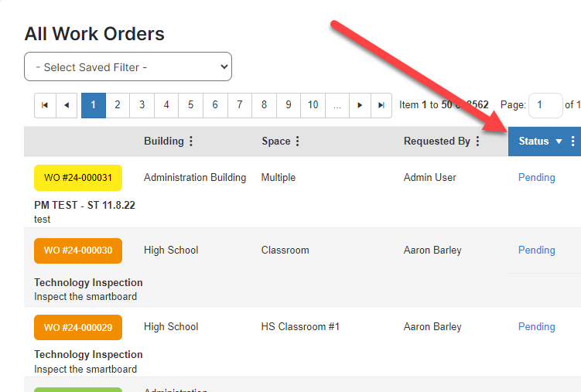Select page 6 in pagination
Viewport: 581px width, 392px height.
point(215,105)
